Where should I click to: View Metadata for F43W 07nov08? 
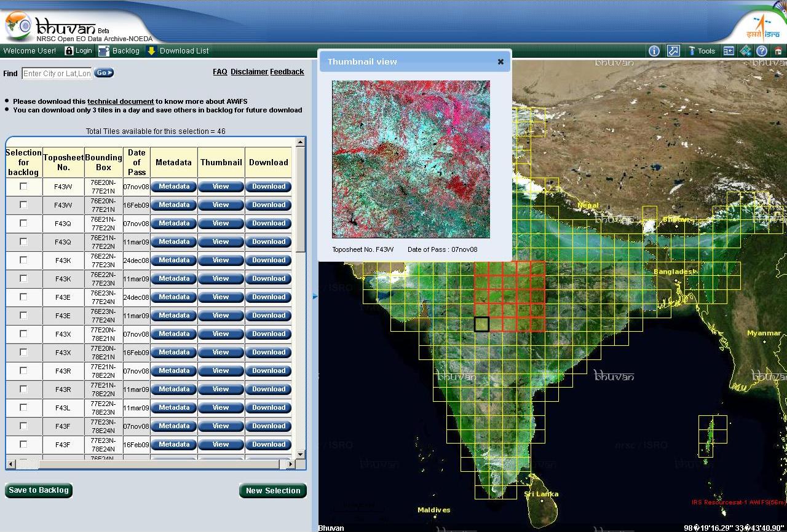174,186
